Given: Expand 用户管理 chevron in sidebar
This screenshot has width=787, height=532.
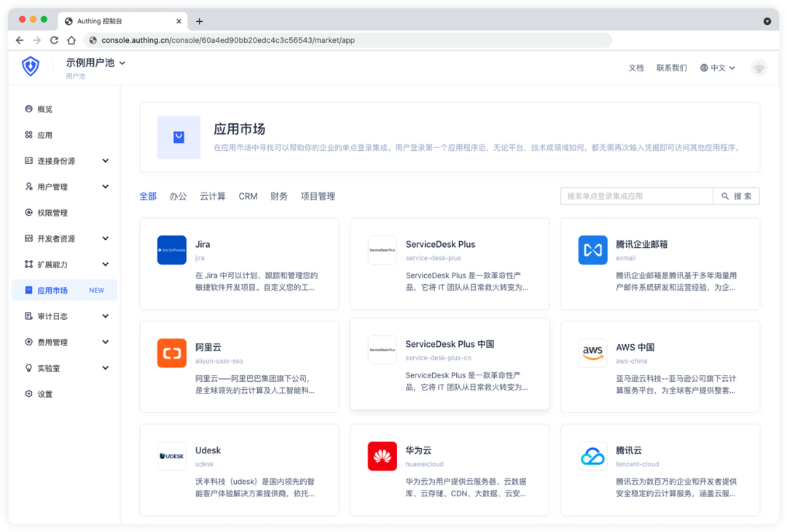Looking at the screenshot, I should [x=106, y=187].
